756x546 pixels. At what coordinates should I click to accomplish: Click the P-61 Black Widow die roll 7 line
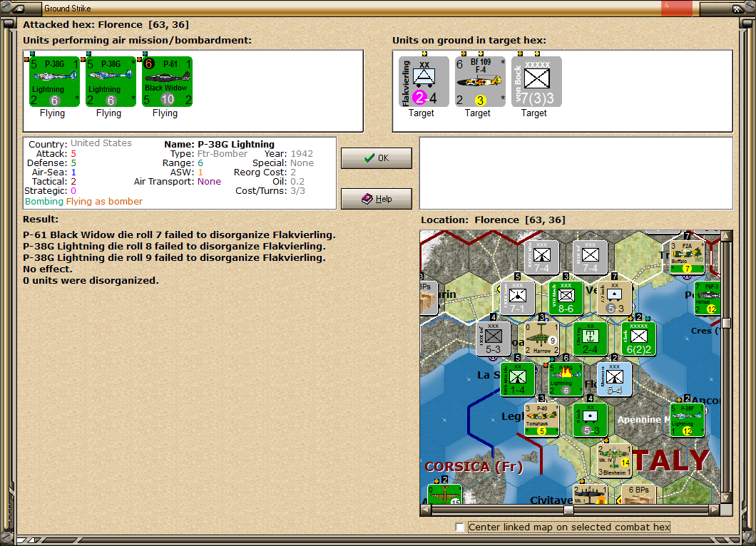pos(179,235)
